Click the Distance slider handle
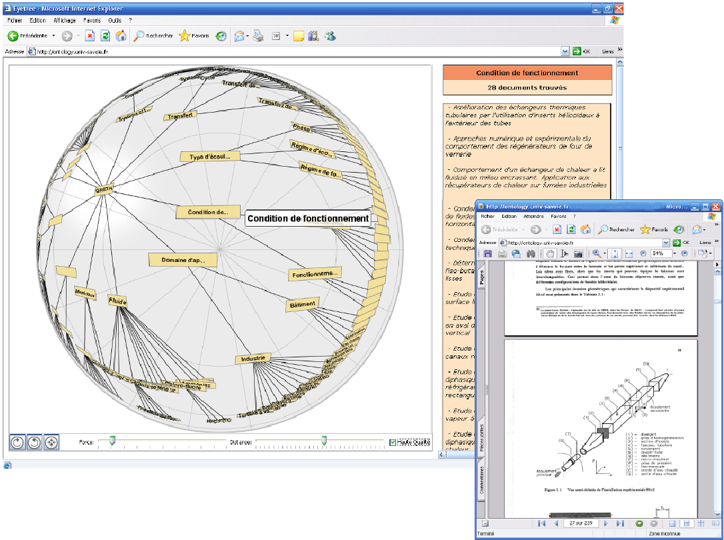This screenshot has width=724, height=540. tap(324, 441)
